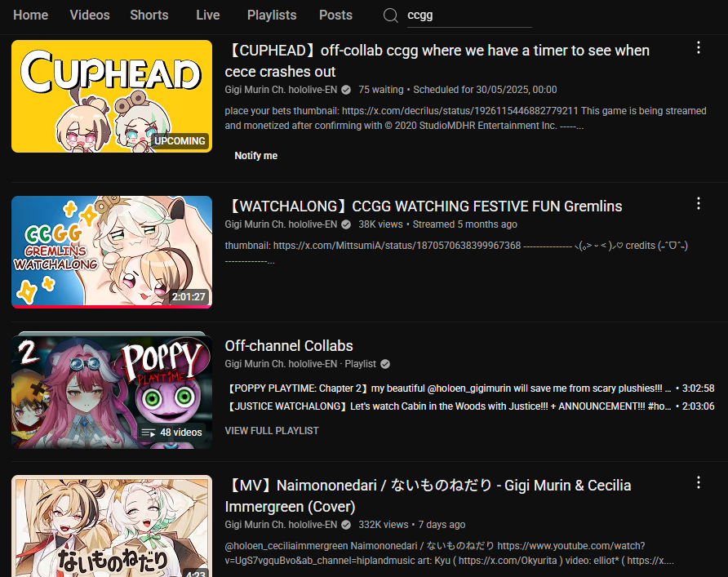Open the Justice Watchalong Cabin in the Woods link
Screen dimensions: 728x577
(x=471, y=406)
